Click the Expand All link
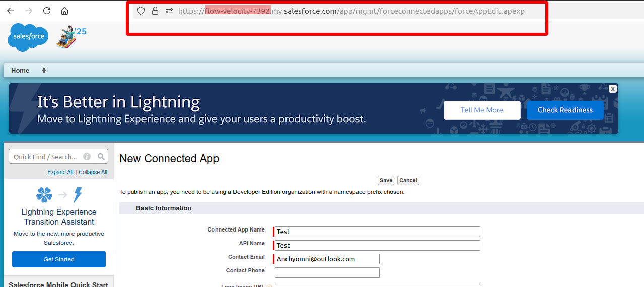The width and height of the screenshot is (644, 287). tap(60, 172)
